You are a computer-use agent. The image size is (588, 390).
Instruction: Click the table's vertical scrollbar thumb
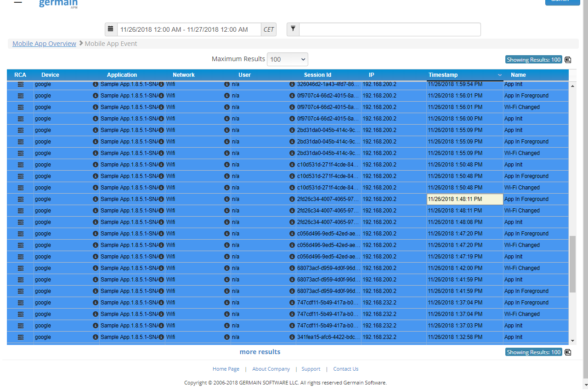[572, 264]
